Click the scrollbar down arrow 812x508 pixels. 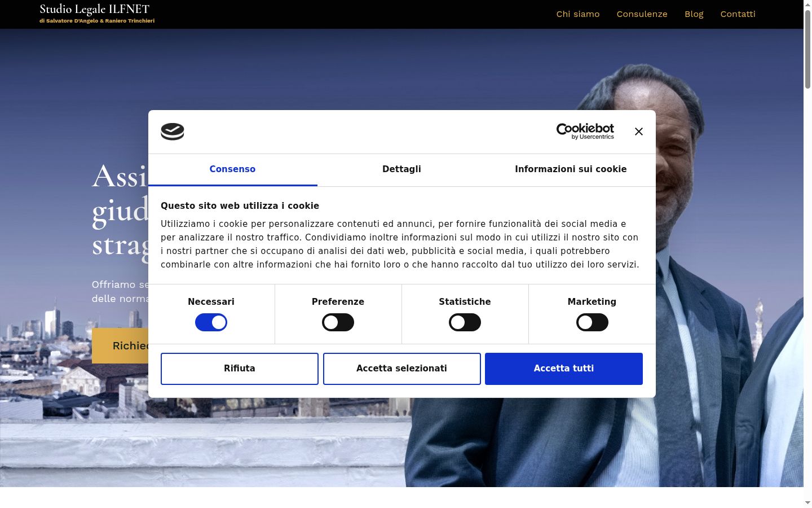(807, 503)
